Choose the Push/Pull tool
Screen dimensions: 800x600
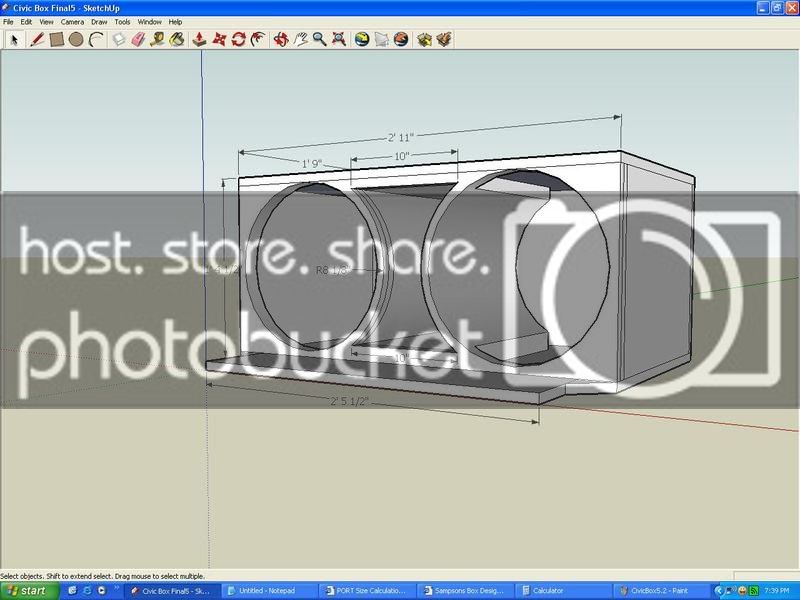point(199,39)
